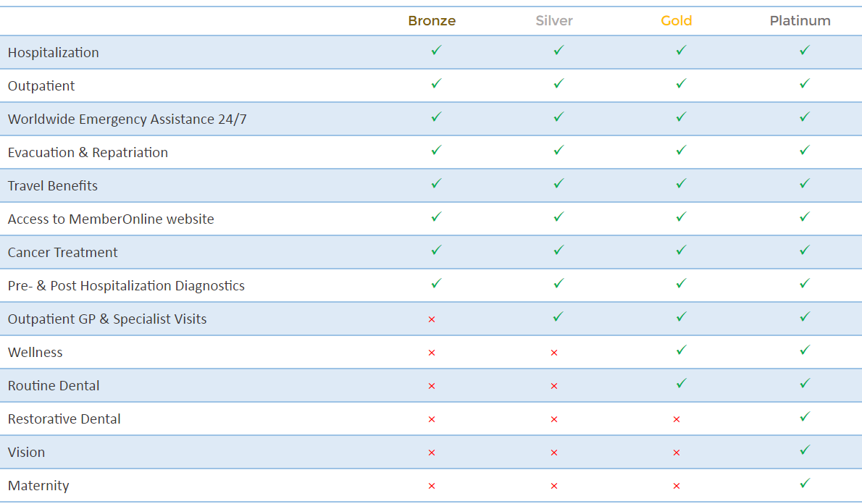
Task: Click the Bronze red cross for Wellness
Action: point(432,353)
